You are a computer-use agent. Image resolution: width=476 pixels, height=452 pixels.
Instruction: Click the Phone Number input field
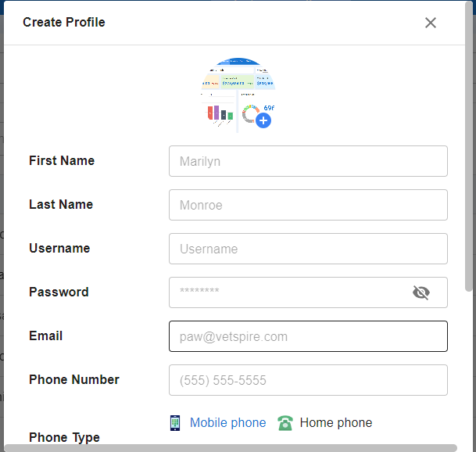[308, 380]
